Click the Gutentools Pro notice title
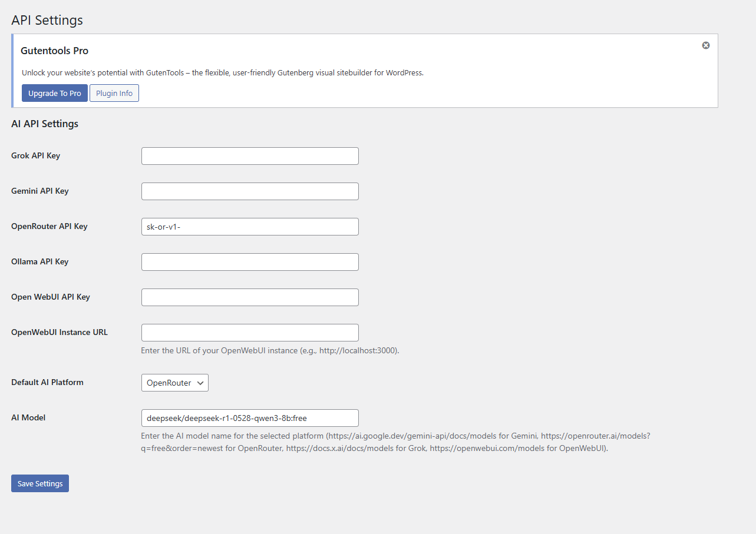The width and height of the screenshot is (756, 534). click(54, 51)
